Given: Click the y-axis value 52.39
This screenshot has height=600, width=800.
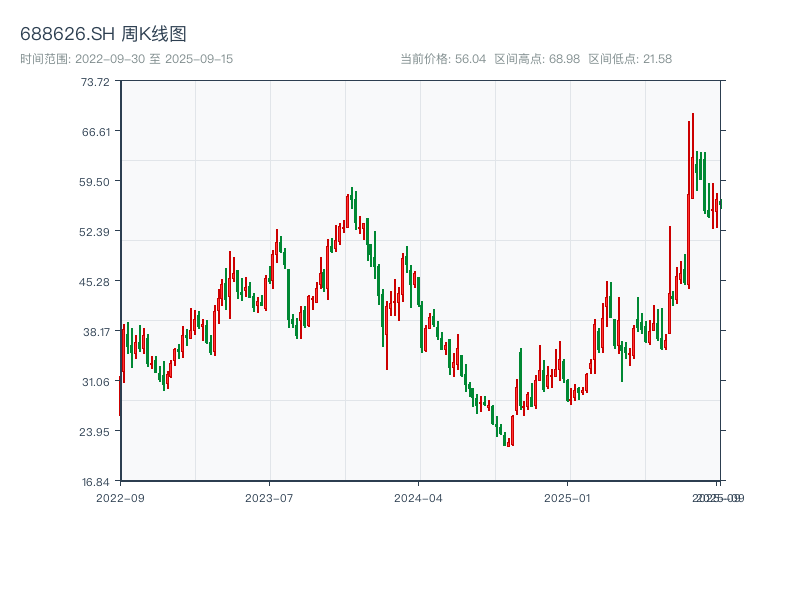Looking at the screenshot, I should (x=94, y=232).
